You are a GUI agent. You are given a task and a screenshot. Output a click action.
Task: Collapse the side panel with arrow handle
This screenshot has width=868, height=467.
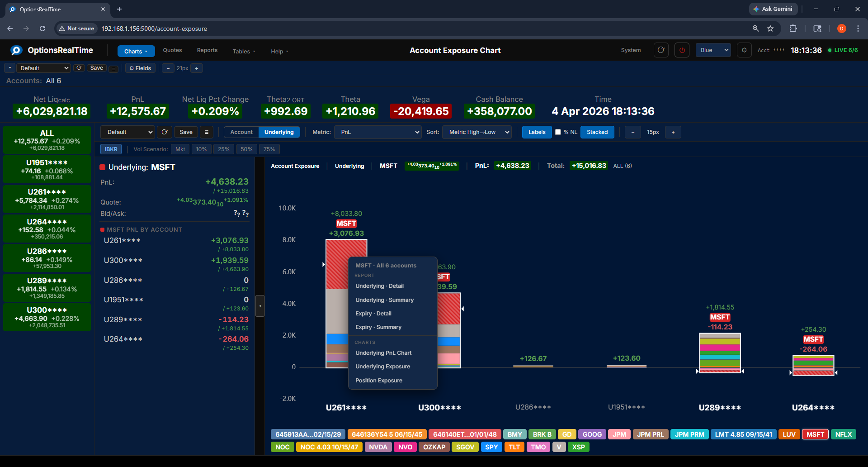tap(260, 306)
